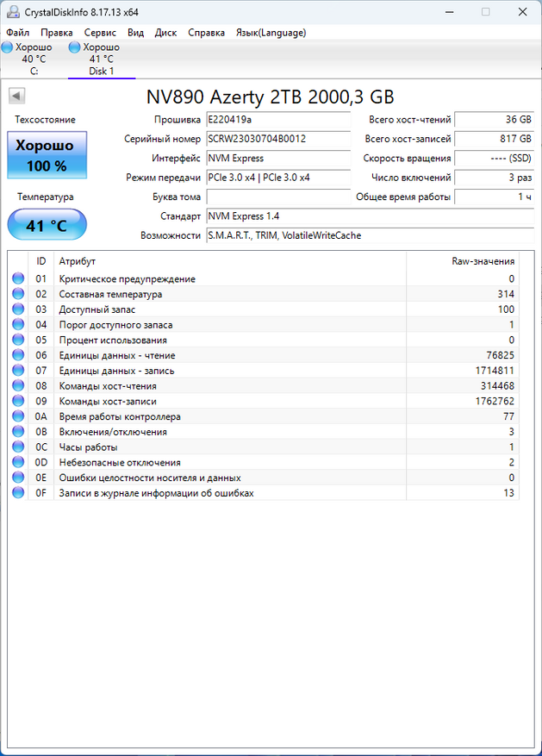Click the CrystalDiskInfo title bar app icon
542x756 pixels.
coord(13,11)
